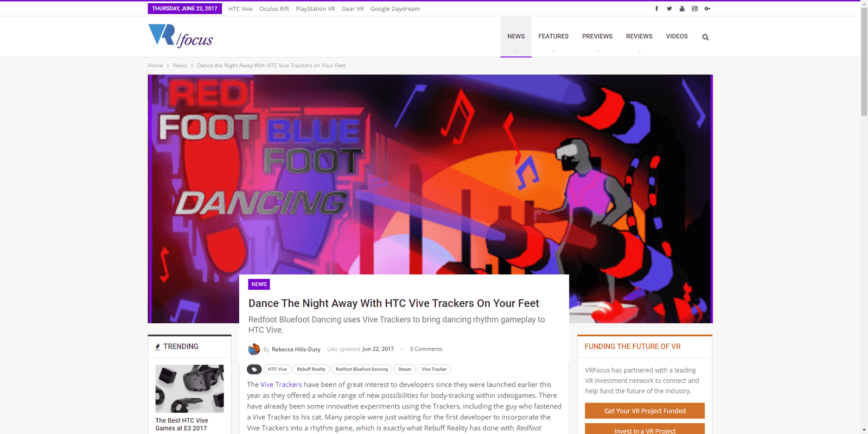Open the Twitter social icon
The image size is (868, 434).
669,9
